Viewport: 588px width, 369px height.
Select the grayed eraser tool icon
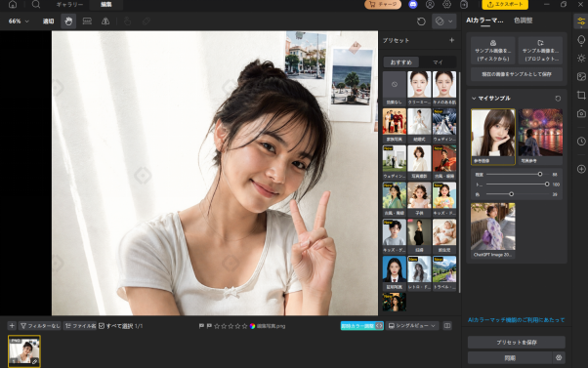147,21
